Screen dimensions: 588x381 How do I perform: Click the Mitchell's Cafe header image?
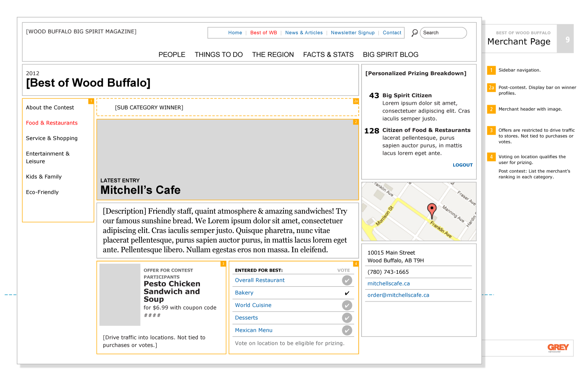point(228,159)
